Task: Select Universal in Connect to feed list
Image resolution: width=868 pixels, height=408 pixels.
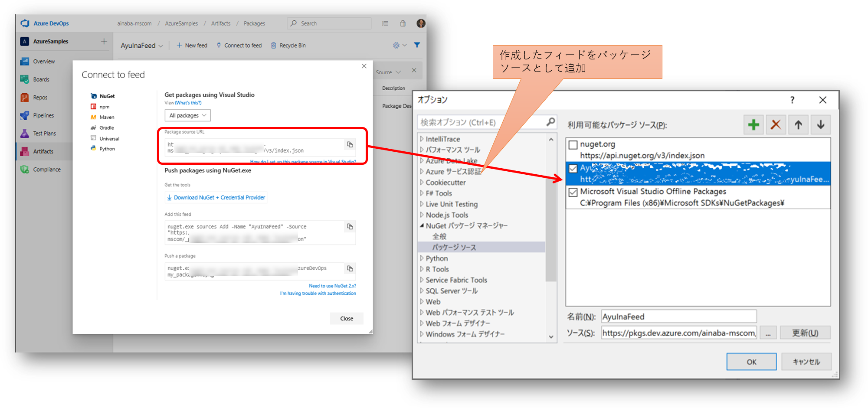Action: (x=105, y=139)
